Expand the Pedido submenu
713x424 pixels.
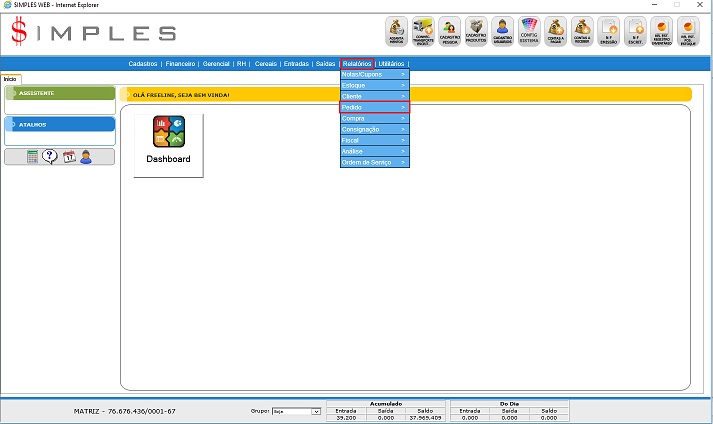(x=374, y=107)
